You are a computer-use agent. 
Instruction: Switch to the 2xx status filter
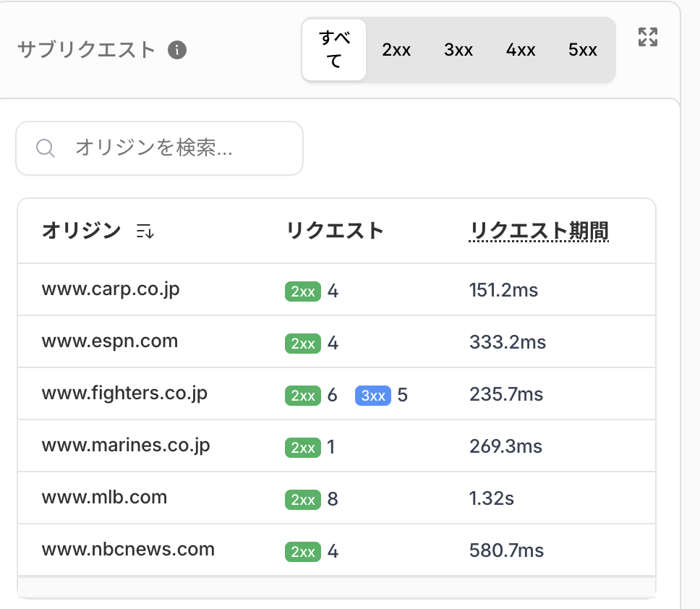pyautogui.click(x=396, y=50)
